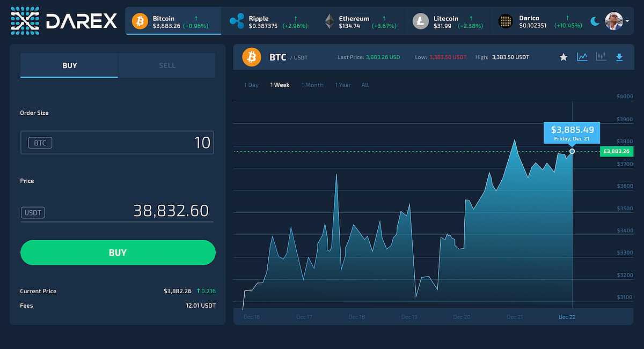Open the Litecoin ticker price $31.99

pos(442,25)
